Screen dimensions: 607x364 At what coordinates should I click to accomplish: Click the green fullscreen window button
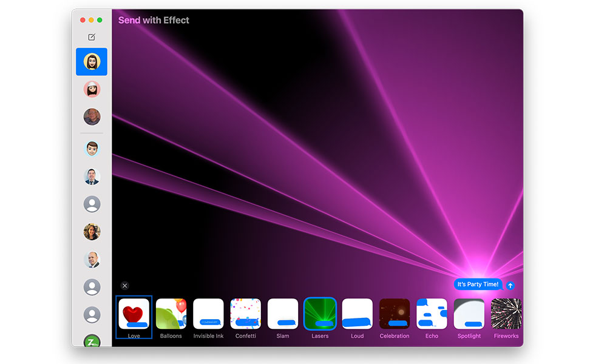(100, 20)
